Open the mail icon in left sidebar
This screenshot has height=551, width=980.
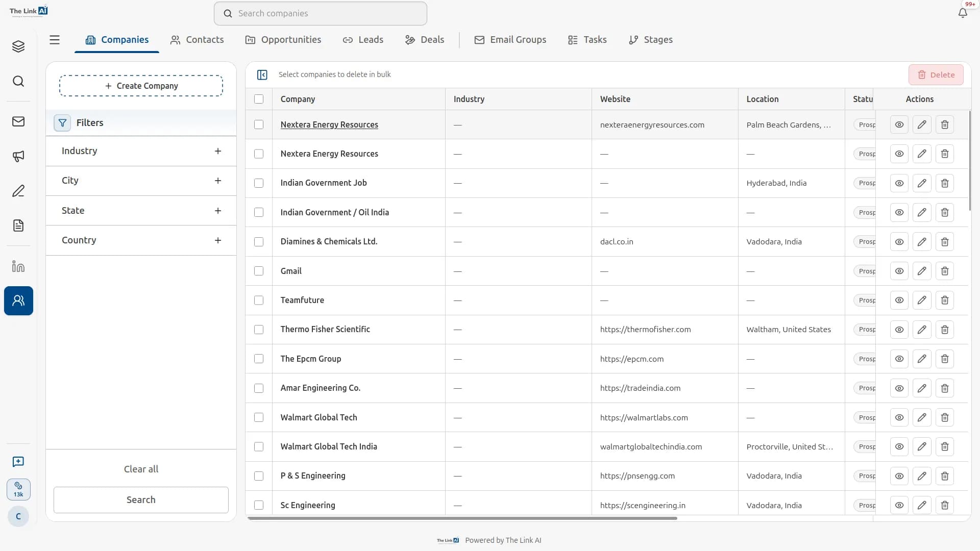tap(18, 121)
